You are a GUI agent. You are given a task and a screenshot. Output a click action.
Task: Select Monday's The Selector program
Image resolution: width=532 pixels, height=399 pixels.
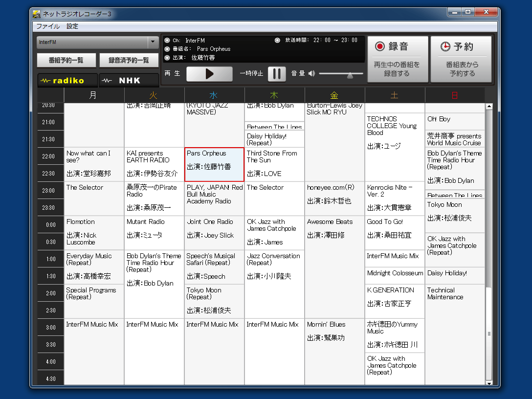click(94, 199)
